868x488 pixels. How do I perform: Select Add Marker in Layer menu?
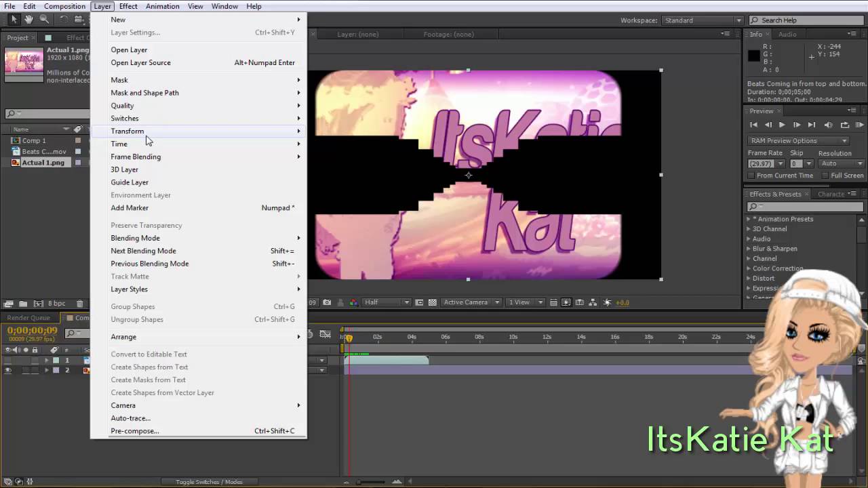click(198, 208)
